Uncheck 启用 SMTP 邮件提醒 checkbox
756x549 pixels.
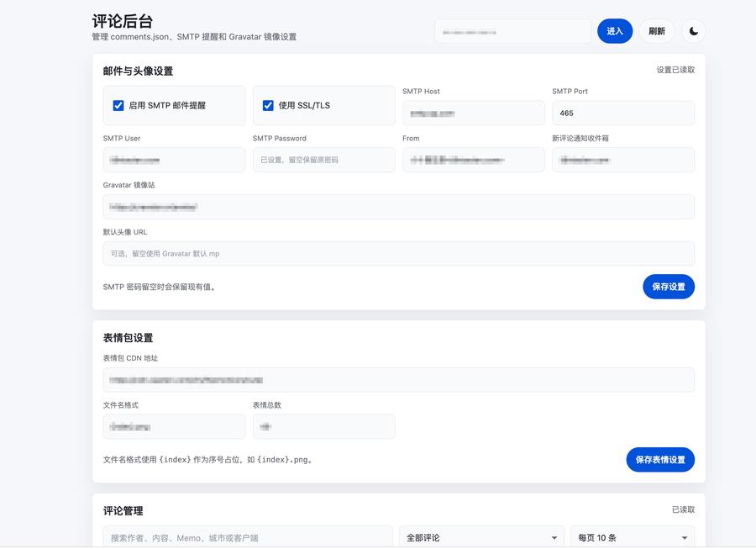point(118,106)
